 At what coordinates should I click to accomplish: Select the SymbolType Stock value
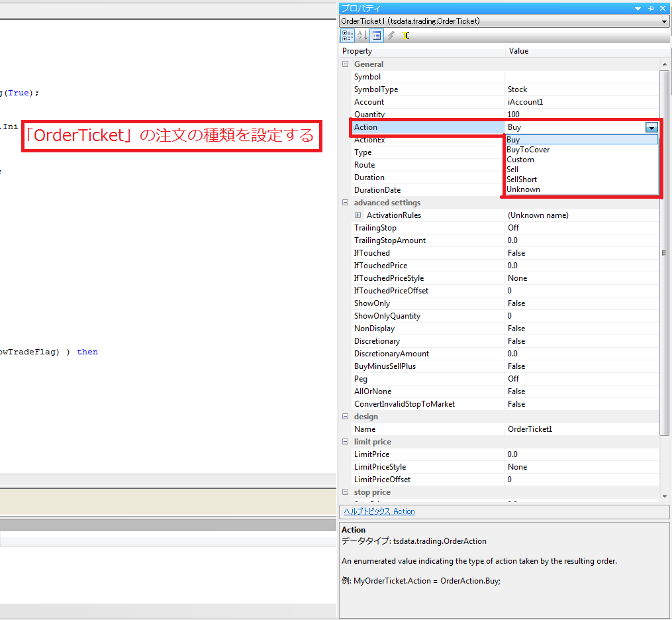(582, 89)
